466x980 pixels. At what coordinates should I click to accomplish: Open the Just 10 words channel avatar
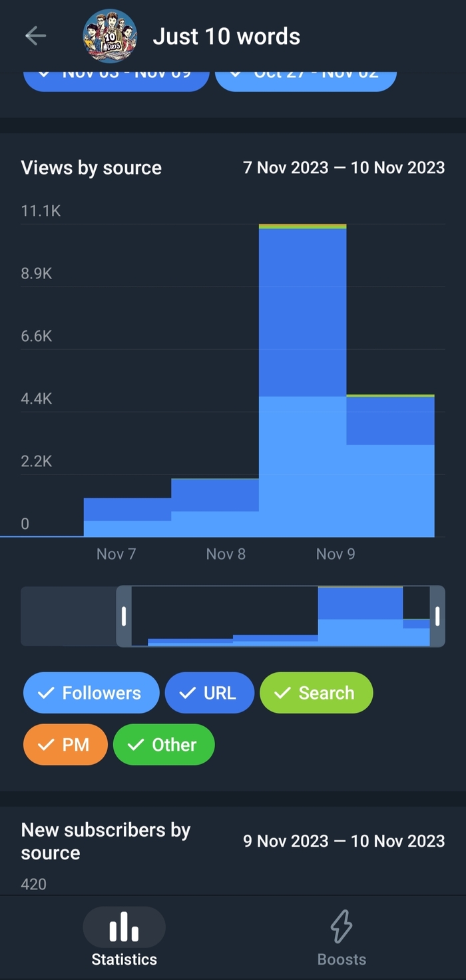[x=110, y=36]
